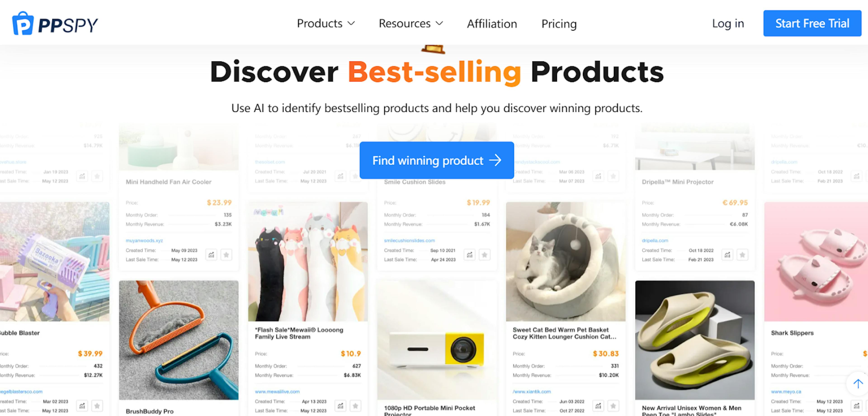Open the Affiliation page
Screen dimensions: 868x416
[x=492, y=23]
